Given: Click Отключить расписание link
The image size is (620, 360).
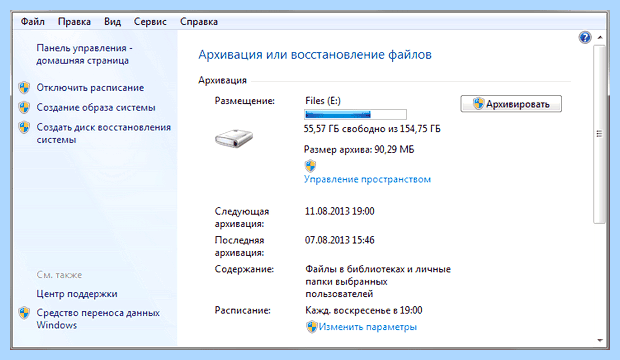Looking at the screenshot, I should (90, 87).
